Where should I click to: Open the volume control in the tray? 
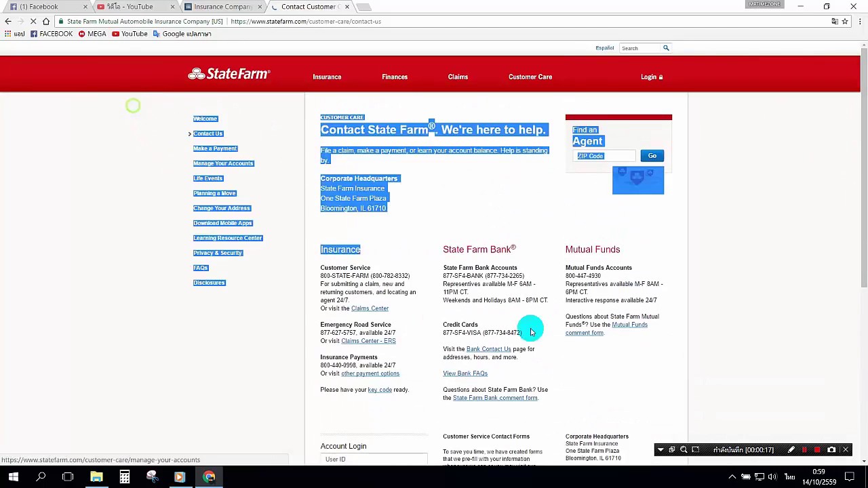[x=773, y=477]
